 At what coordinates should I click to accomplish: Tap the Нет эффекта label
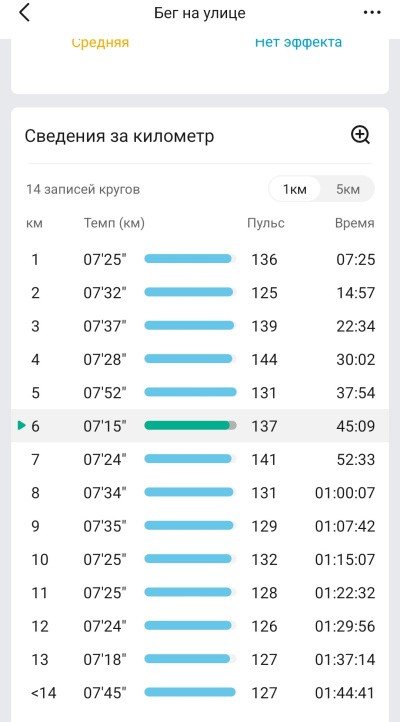click(298, 42)
